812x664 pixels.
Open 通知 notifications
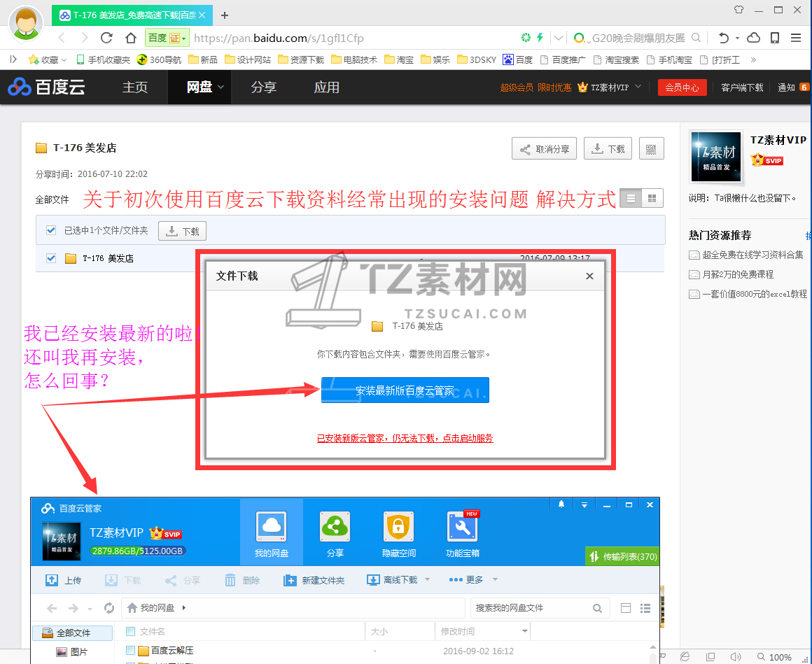click(787, 87)
